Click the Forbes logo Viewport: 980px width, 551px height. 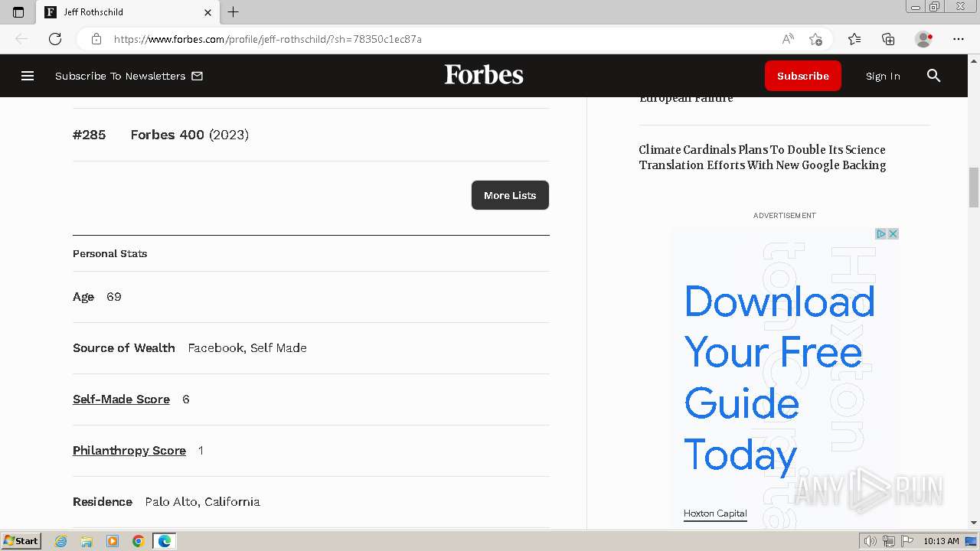pos(484,75)
